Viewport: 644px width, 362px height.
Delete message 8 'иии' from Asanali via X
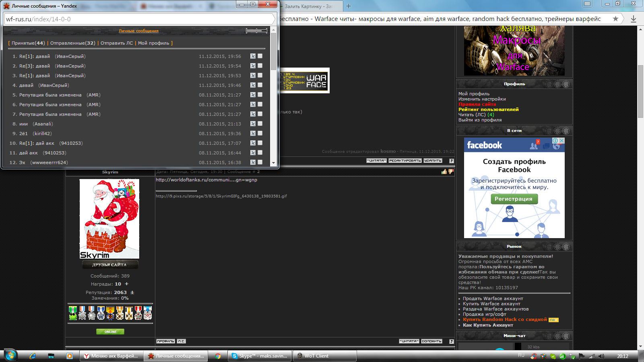coord(253,124)
